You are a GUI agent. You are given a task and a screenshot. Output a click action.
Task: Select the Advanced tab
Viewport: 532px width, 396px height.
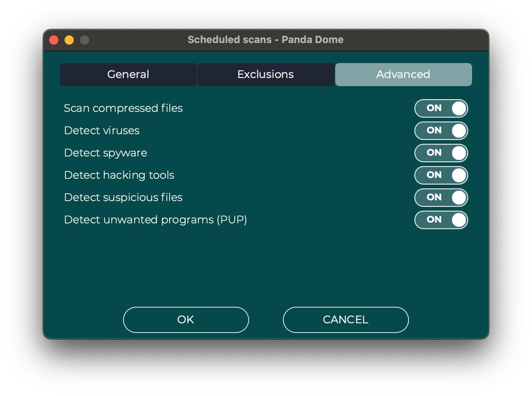click(x=403, y=74)
